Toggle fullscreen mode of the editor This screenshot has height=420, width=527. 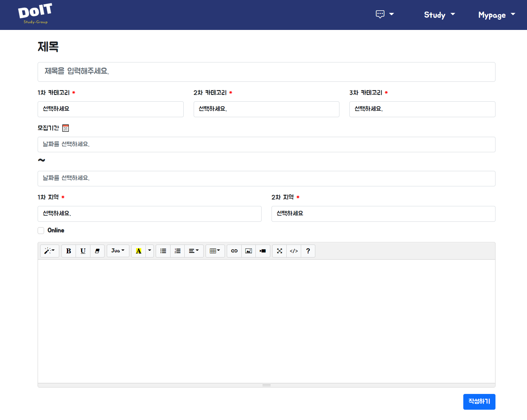pos(279,251)
